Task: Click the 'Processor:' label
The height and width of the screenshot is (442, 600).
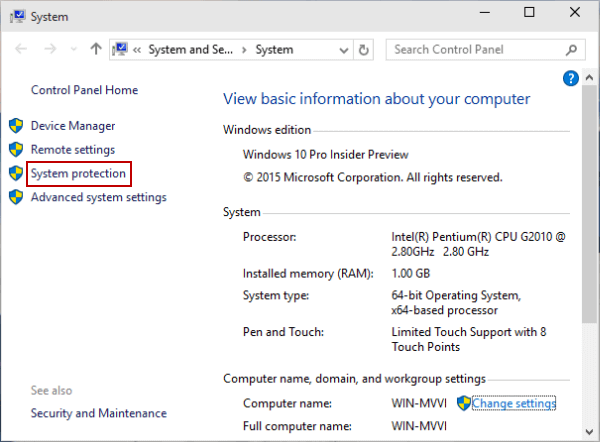Action: click(x=270, y=237)
